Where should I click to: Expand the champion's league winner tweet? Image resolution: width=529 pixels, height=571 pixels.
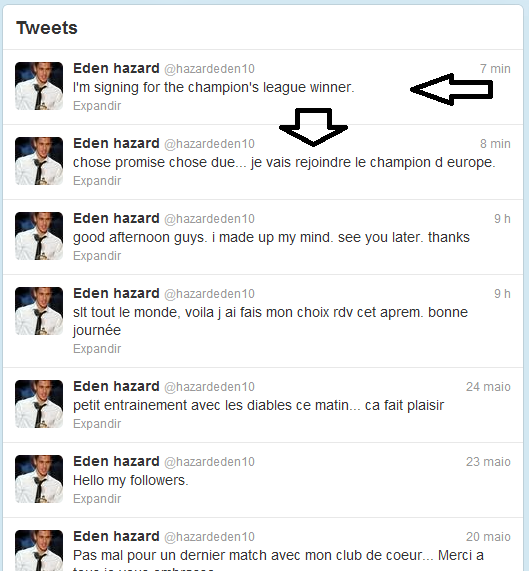tap(97, 106)
